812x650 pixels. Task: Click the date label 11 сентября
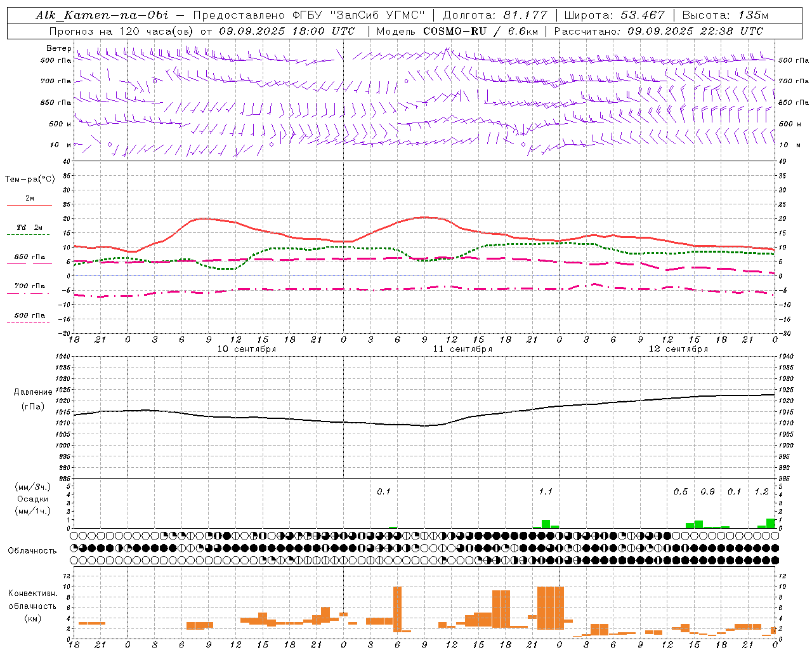(x=462, y=349)
